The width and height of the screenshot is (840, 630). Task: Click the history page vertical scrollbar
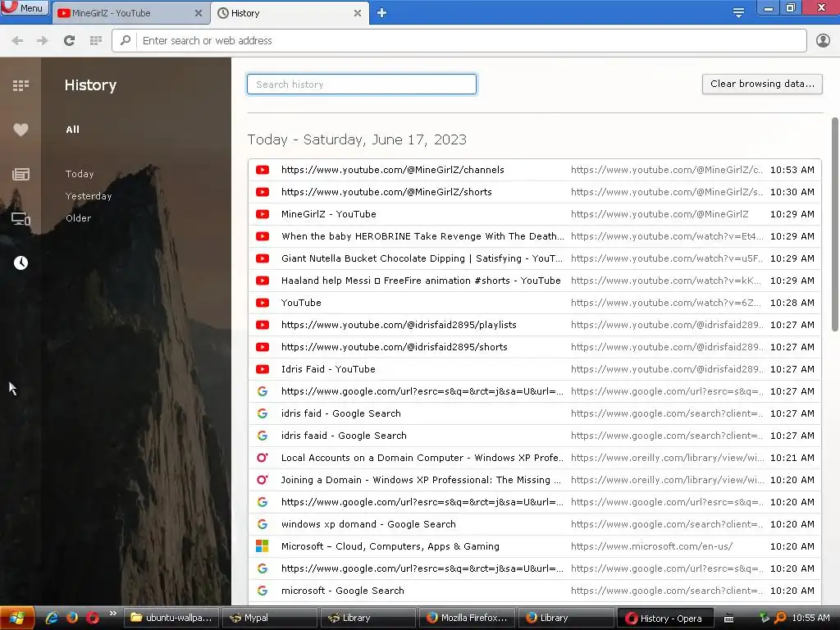pos(834,224)
